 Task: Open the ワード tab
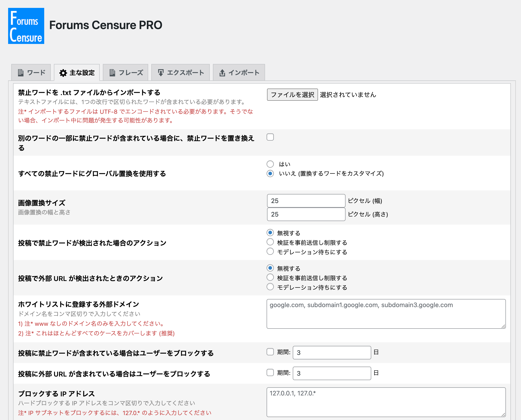[31, 72]
